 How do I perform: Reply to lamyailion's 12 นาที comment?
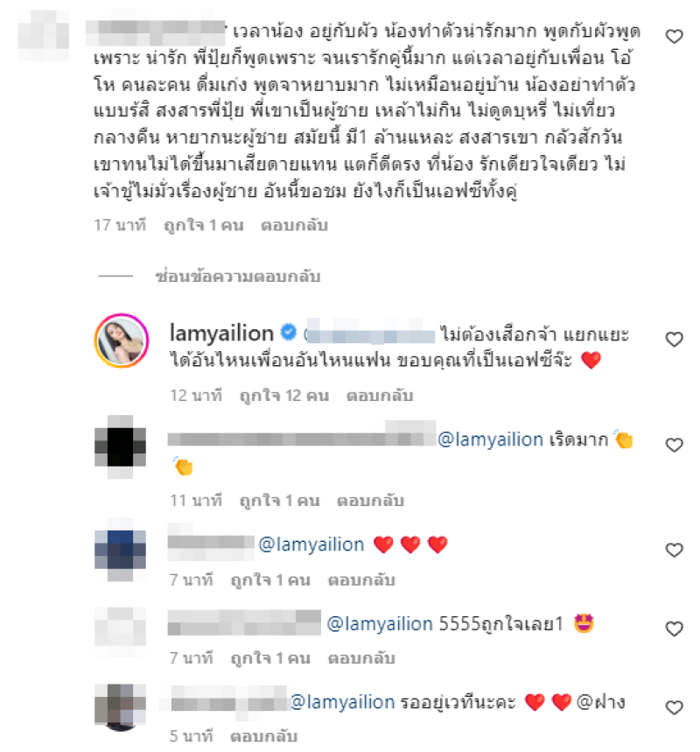click(x=380, y=396)
